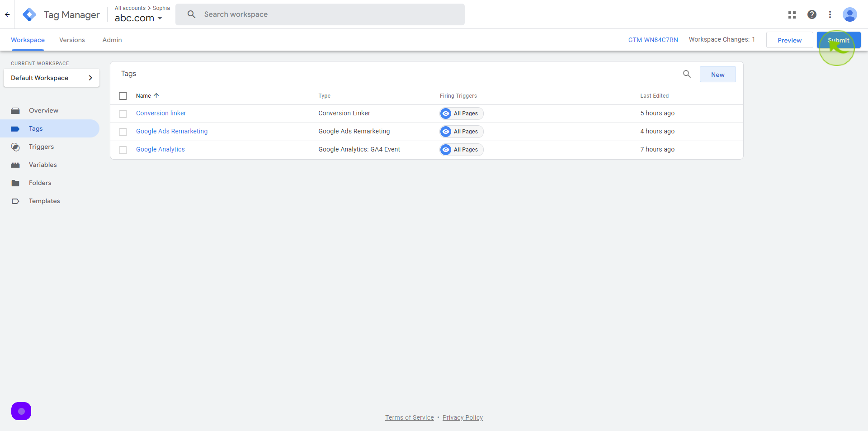The width and height of the screenshot is (868, 431).
Task: Click the Preview button
Action: [x=789, y=40]
